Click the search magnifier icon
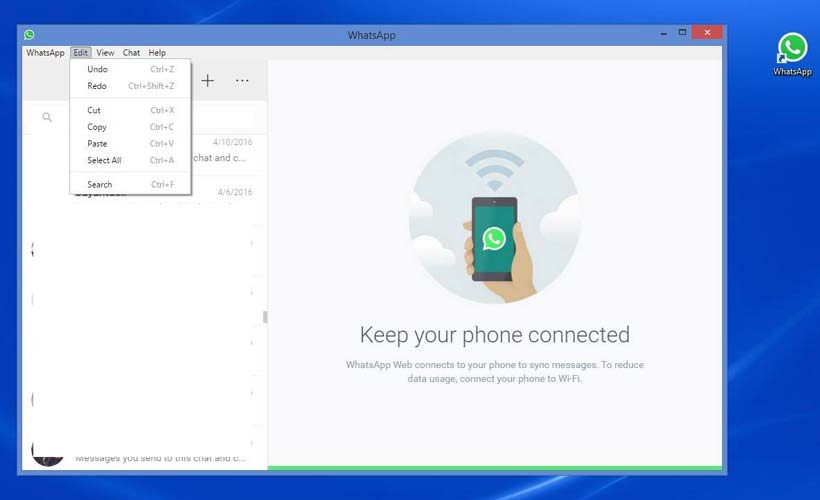 47,117
